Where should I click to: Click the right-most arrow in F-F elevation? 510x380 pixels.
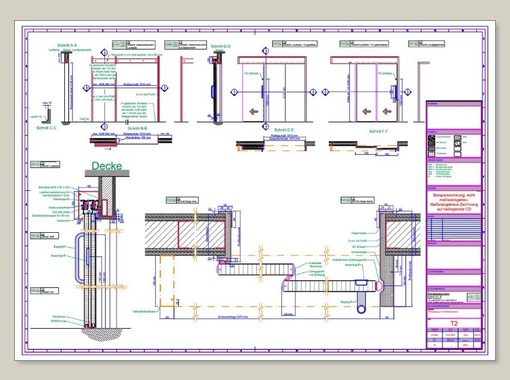pyautogui.click(x=387, y=111)
